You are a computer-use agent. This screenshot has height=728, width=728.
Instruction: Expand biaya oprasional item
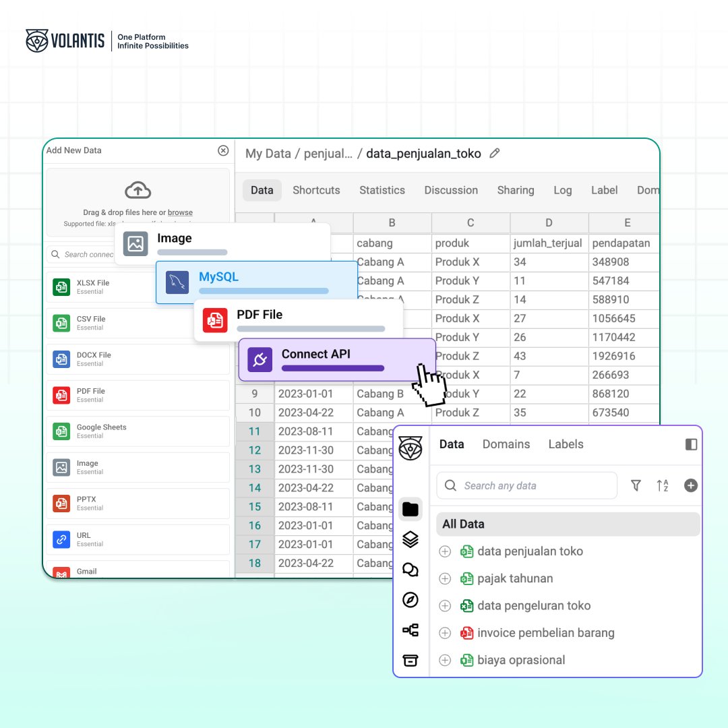pyautogui.click(x=445, y=660)
